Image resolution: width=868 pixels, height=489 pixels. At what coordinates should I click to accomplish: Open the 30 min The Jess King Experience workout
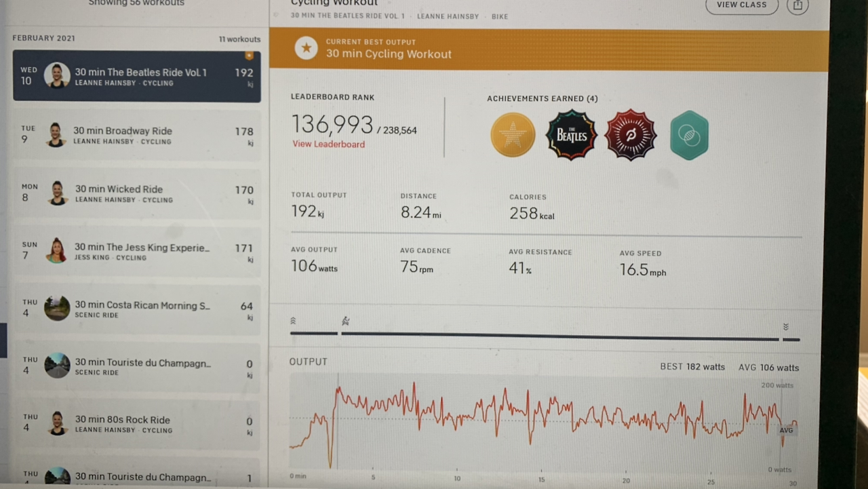pos(137,252)
